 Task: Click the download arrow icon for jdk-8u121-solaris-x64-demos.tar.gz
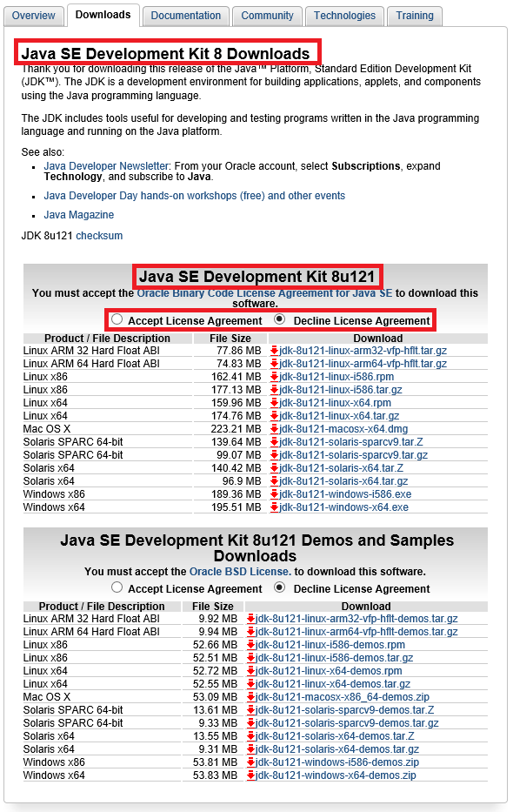tap(250, 748)
